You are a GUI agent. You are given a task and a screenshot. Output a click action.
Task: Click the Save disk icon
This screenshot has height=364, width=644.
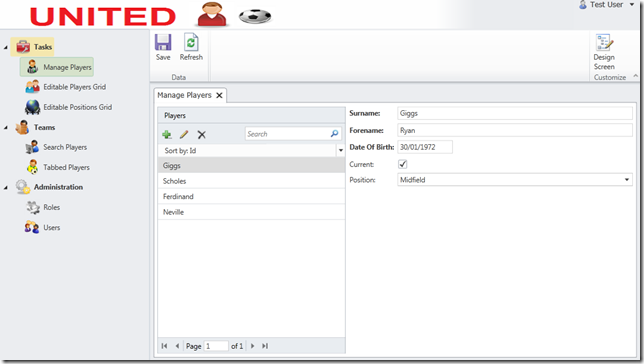[163, 42]
